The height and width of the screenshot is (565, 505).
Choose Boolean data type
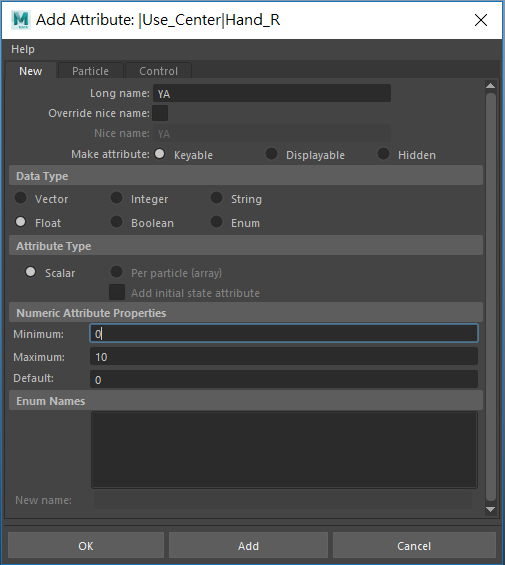click(116, 222)
